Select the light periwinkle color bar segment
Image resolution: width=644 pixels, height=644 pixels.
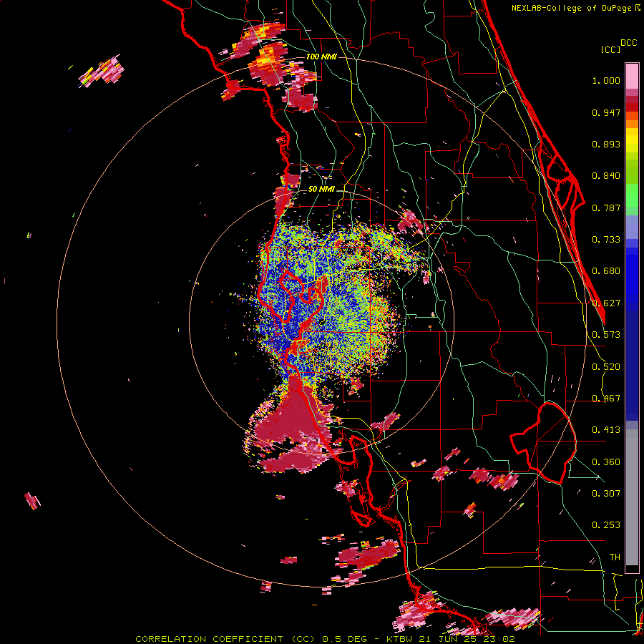pos(632,227)
